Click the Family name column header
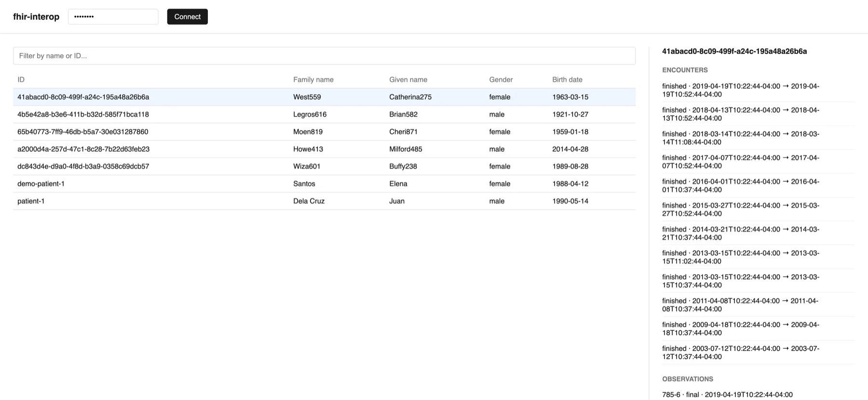Screen dimensions: 868x400 [x=313, y=80]
